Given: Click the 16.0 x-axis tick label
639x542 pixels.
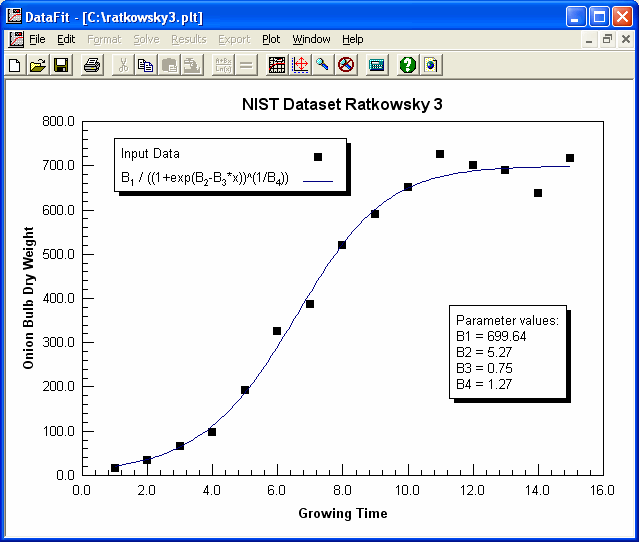Looking at the screenshot, I should [x=602, y=490].
